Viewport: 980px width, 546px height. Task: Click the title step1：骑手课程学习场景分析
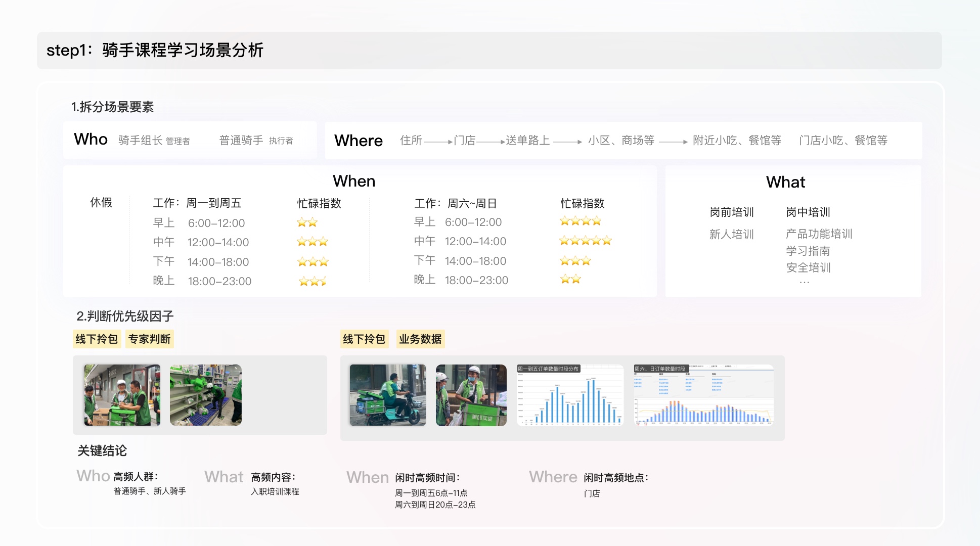155,50
